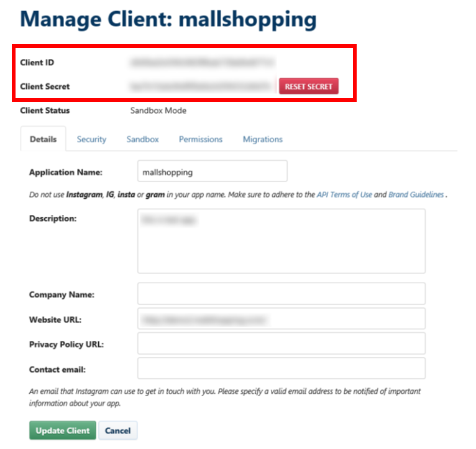Image resolution: width=476 pixels, height=449 pixels.
Task: Focus the Application Name field
Action: tap(212, 171)
